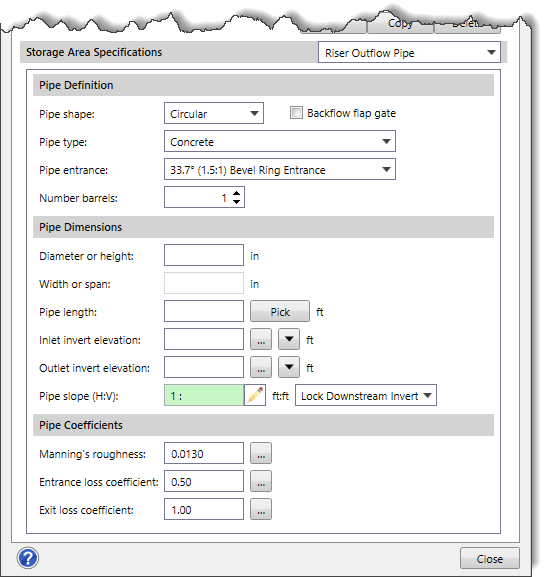Click the Storage Area Specifications heading

pos(94,52)
